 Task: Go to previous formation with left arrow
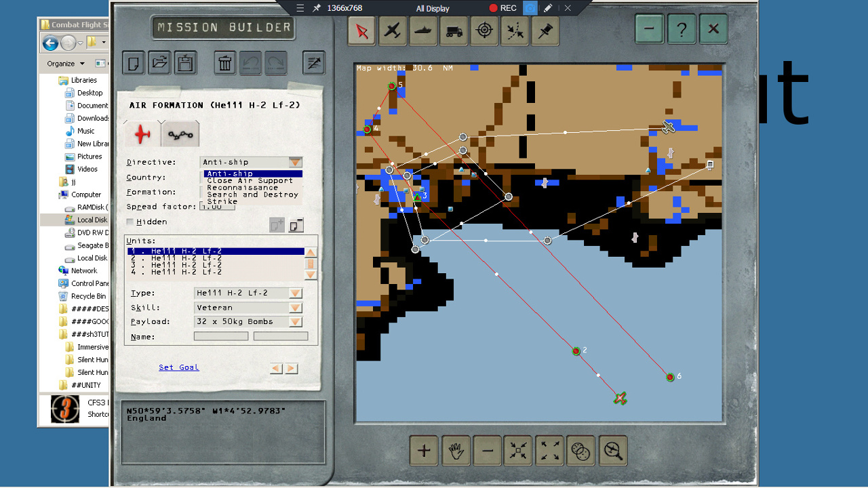pos(276,369)
